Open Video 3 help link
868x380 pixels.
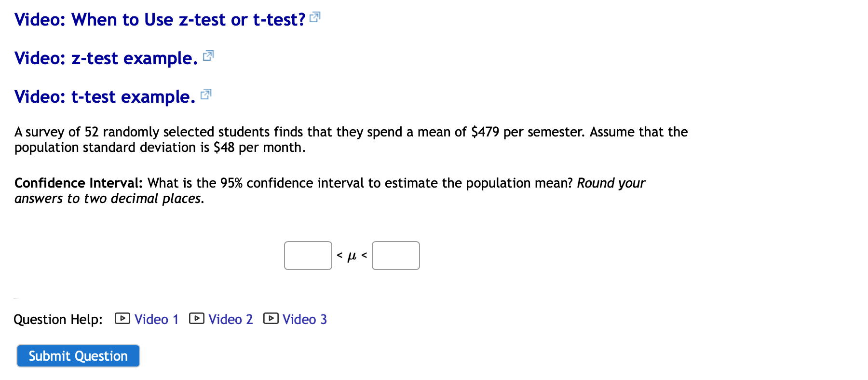click(305, 319)
